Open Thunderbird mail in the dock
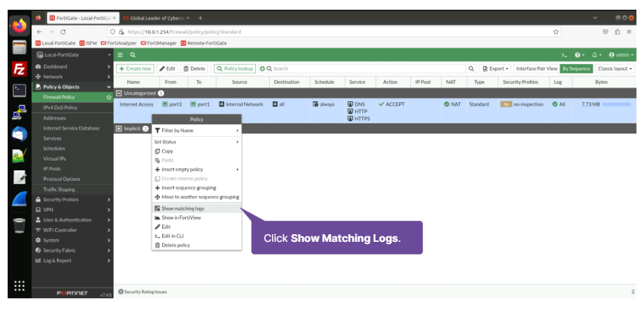 tap(19, 134)
